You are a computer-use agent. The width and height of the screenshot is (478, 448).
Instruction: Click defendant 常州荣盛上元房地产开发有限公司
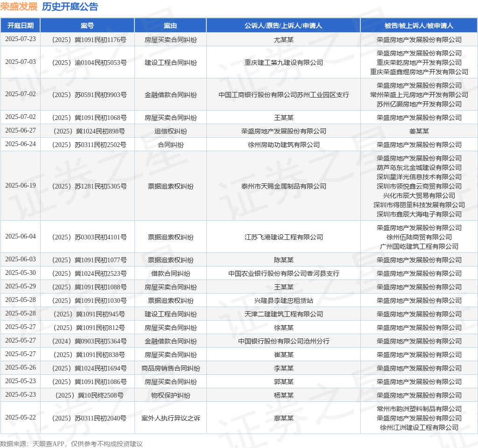coord(419,95)
